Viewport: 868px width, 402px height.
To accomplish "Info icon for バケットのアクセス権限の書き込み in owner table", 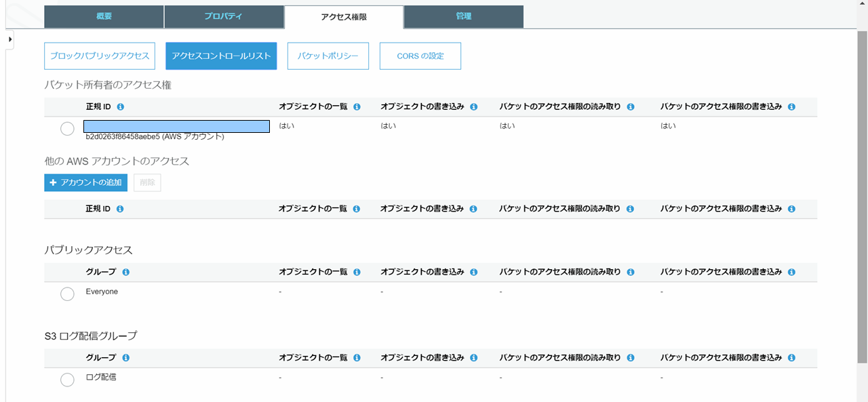I will [792, 107].
